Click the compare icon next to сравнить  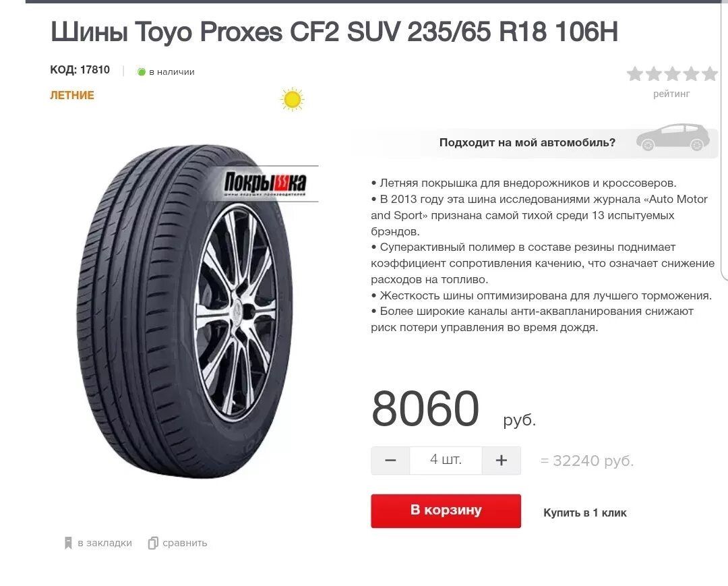pyautogui.click(x=153, y=543)
